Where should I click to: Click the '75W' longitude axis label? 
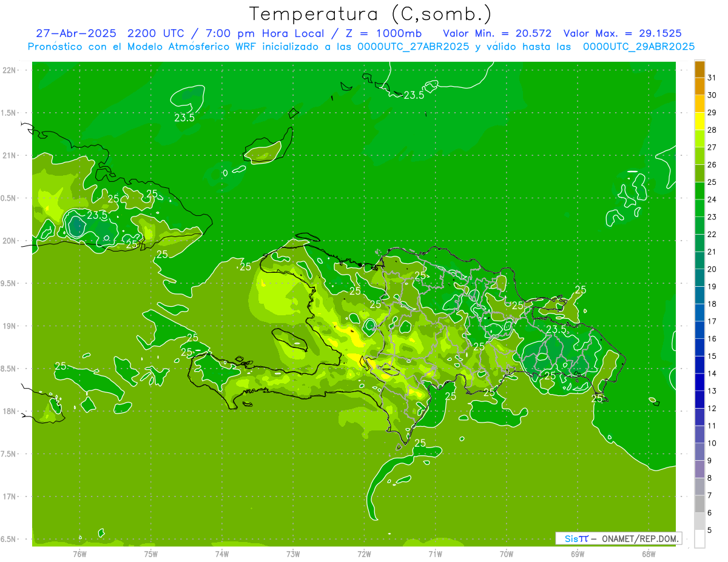tap(151, 554)
